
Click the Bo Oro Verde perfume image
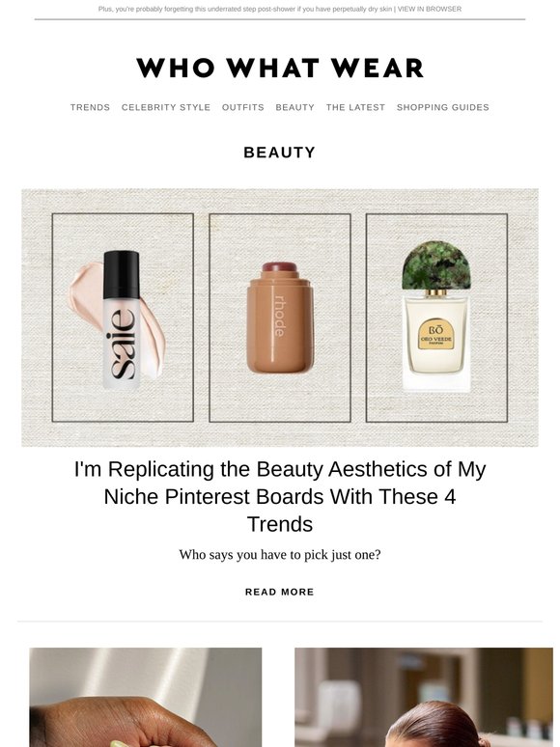[436, 318]
